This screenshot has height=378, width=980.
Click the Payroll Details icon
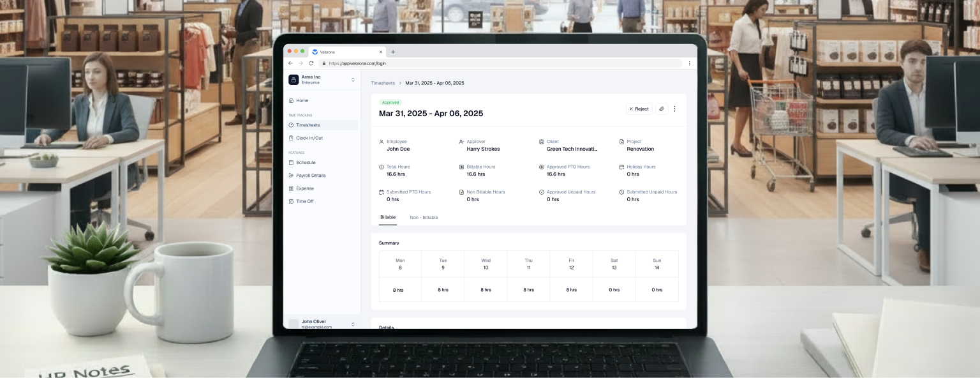pos(291,176)
